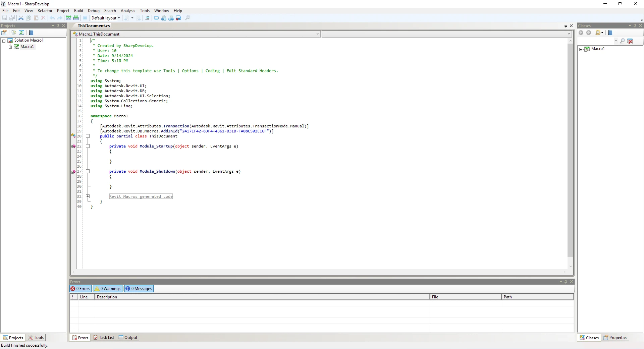Open the Debug menu
Viewport: 644px width, 349px height.
click(94, 11)
